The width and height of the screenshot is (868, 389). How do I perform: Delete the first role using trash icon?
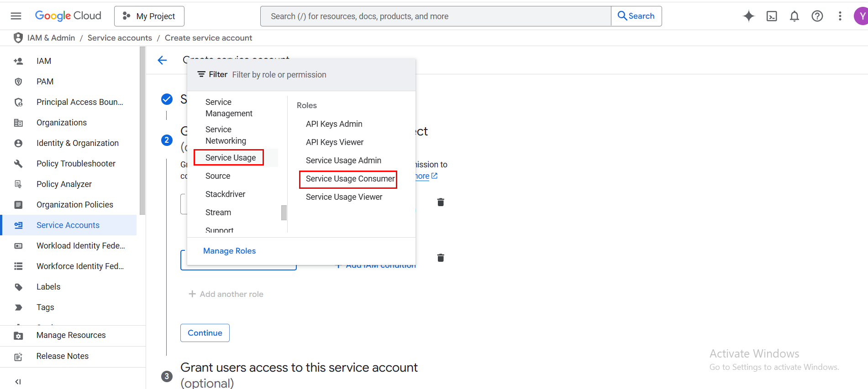coord(440,202)
